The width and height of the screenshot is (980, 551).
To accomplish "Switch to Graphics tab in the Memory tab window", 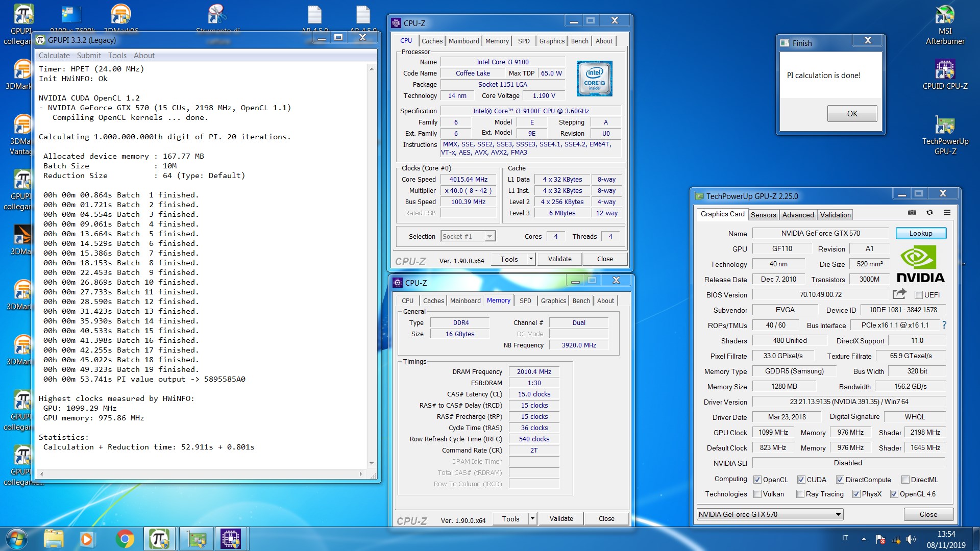I will 553,300.
